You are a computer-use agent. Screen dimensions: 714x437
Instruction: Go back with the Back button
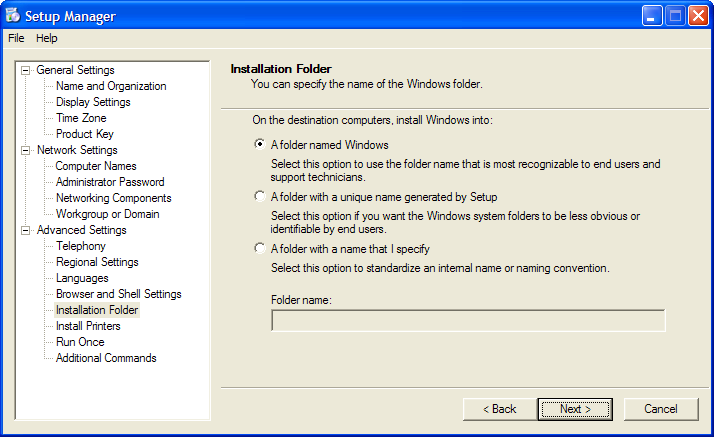500,409
